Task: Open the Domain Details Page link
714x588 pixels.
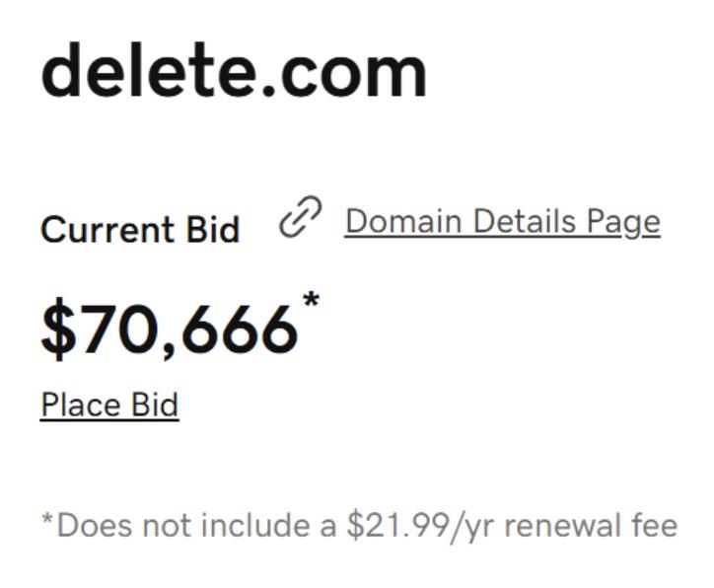Action: coord(503,222)
